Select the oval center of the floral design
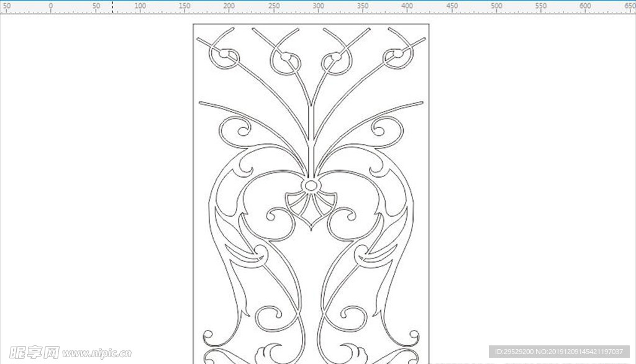Image resolution: width=636 pixels, height=364 pixels. pyautogui.click(x=311, y=186)
